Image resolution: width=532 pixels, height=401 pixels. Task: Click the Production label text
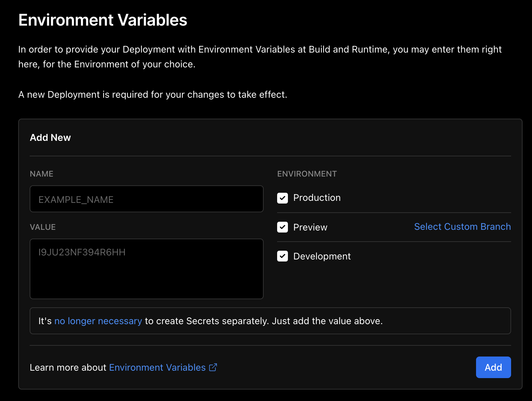[317, 198]
